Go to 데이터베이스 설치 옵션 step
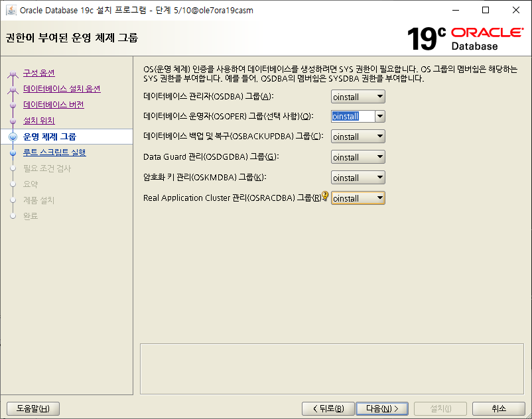532x419 pixels. pos(62,89)
